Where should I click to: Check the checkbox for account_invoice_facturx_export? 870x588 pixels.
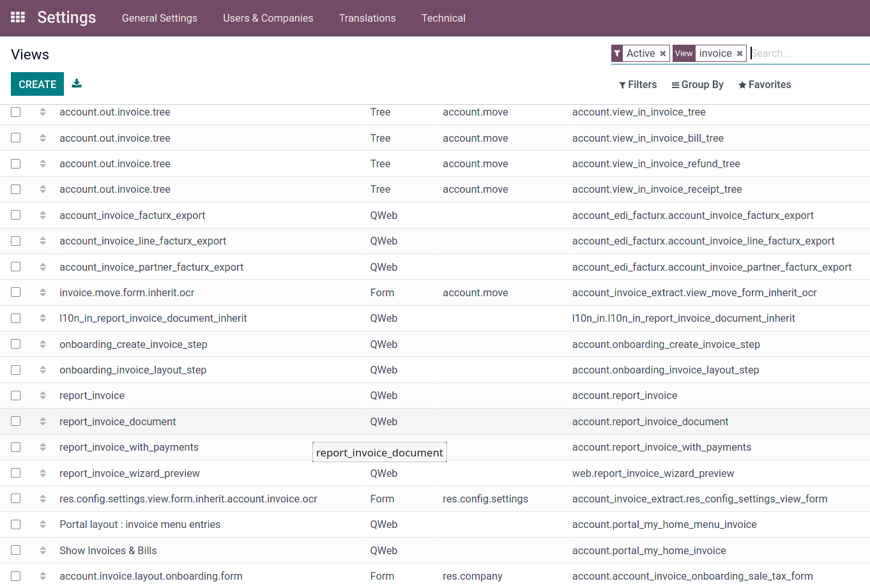tap(15, 215)
